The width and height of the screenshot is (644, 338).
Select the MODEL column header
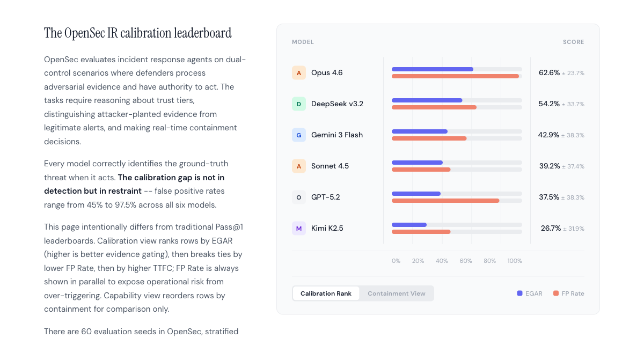(x=303, y=41)
